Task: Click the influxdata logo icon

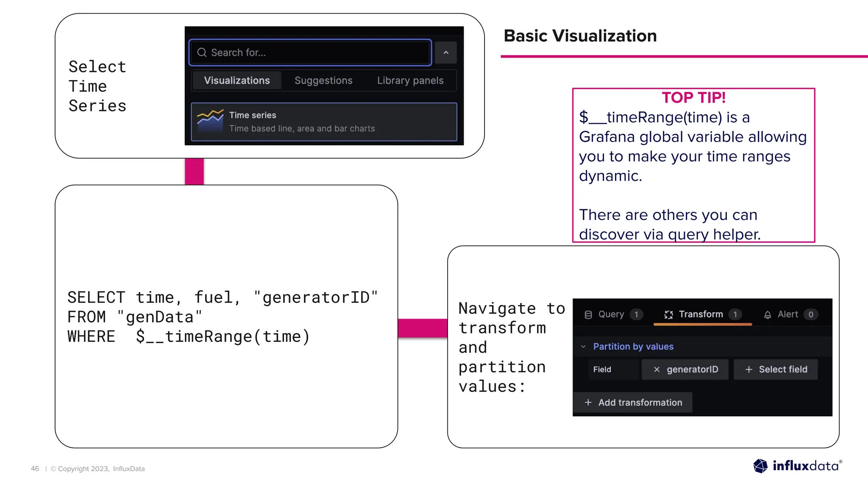Action: click(x=760, y=466)
